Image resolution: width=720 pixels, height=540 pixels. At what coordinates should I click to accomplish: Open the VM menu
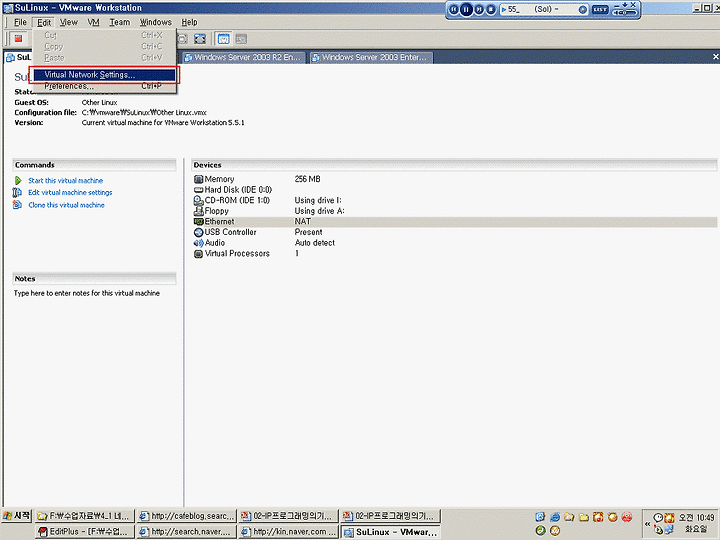(x=94, y=22)
